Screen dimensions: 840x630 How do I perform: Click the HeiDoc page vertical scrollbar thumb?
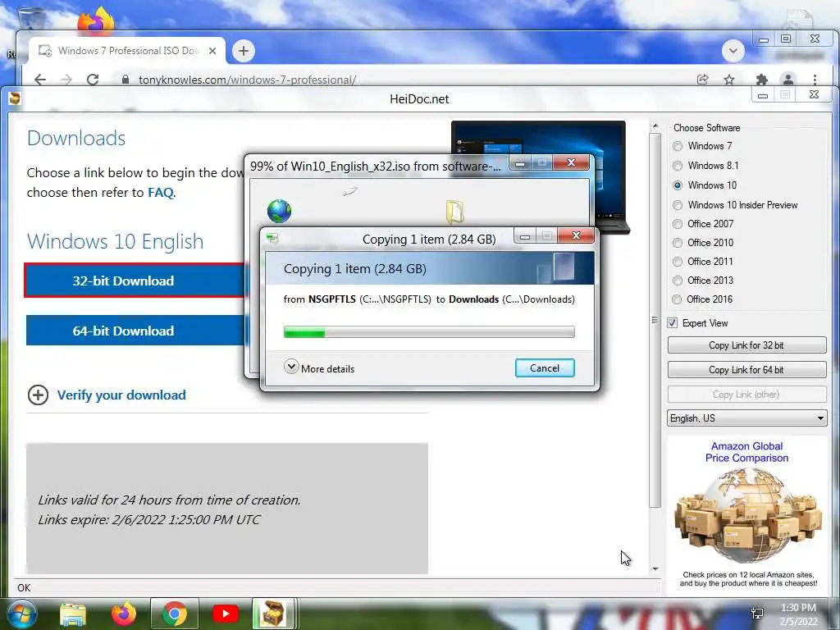pos(655,320)
